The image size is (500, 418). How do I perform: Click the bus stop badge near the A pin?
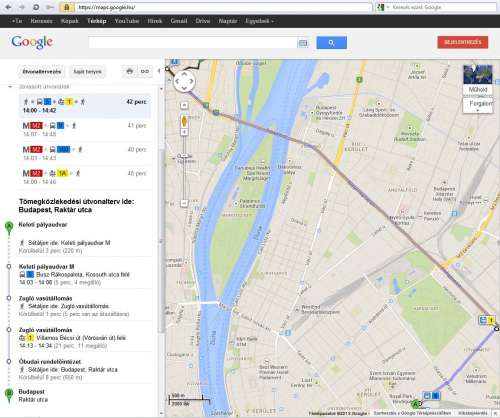432,396
